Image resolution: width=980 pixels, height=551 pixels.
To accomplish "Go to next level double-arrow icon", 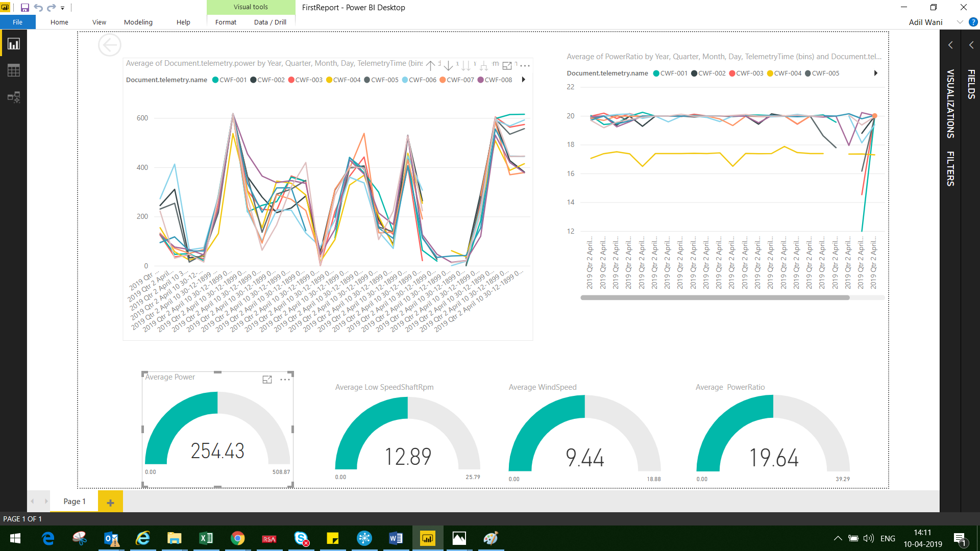I will coord(466,66).
